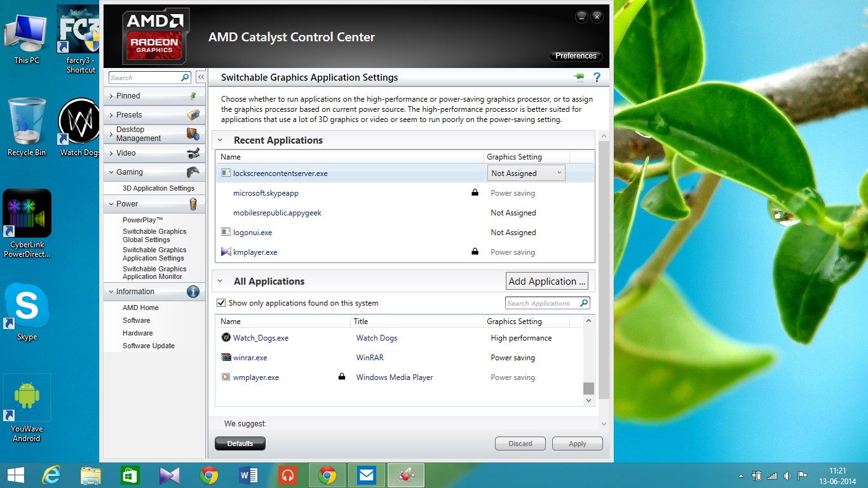Click the Power battery icon
The width and height of the screenshot is (868, 488).
click(193, 204)
